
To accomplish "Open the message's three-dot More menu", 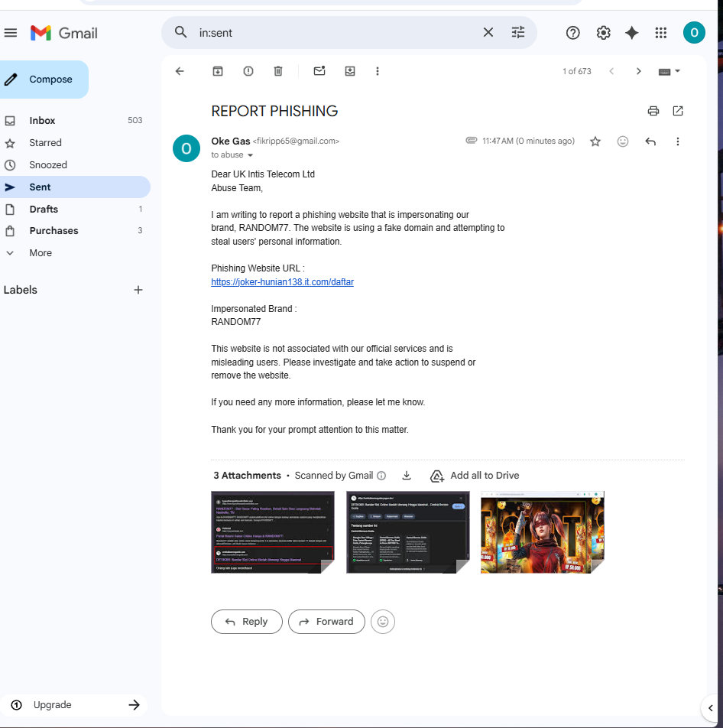I will click(677, 141).
